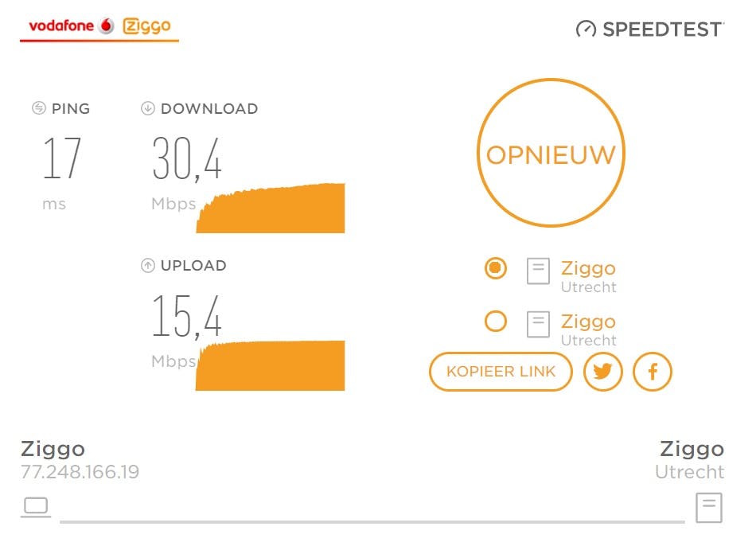The image size is (756, 546).
Task: Click the KOPIEER LINK button
Action: point(501,372)
